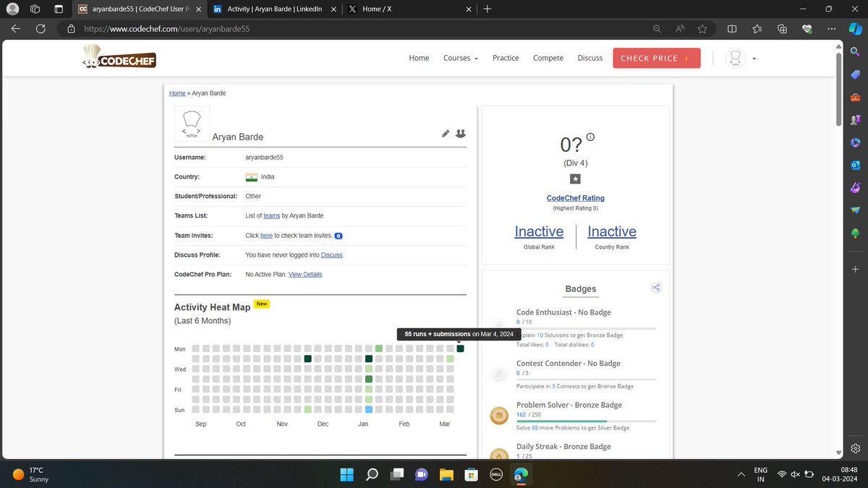Viewport: 868px width, 488px height.
Task: Click the Edge profile avatar icon
Action: (x=13, y=9)
